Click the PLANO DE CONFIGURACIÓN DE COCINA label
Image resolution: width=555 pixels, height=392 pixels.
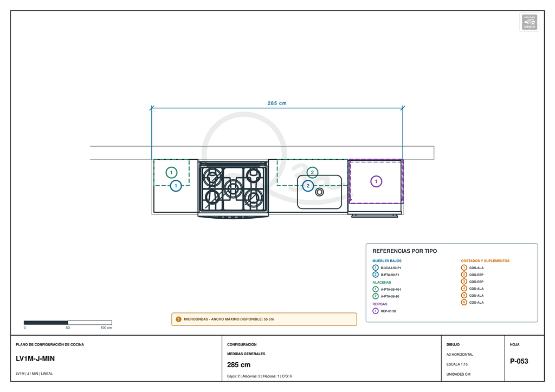(x=50, y=345)
